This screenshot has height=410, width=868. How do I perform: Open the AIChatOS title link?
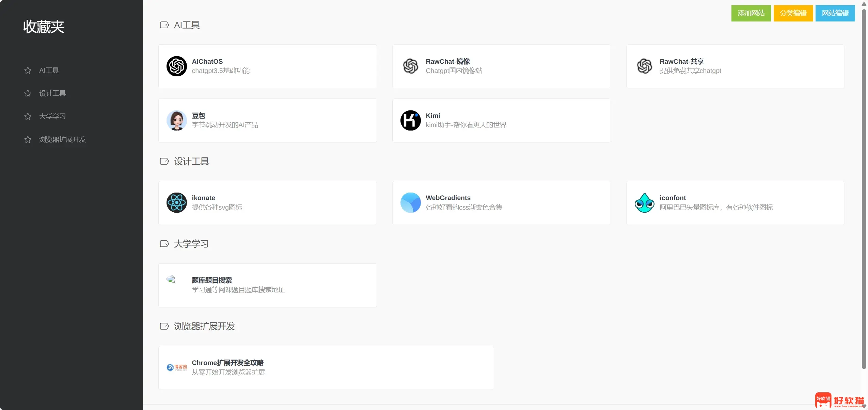tap(207, 61)
